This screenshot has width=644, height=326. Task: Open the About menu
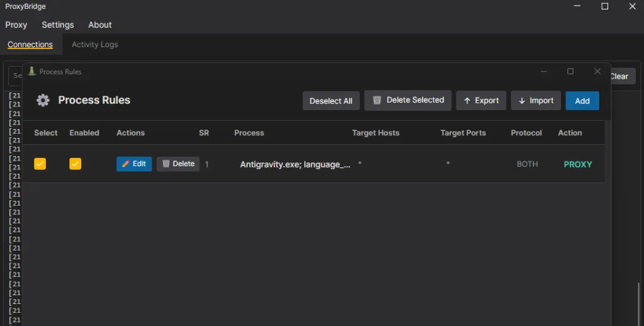pos(100,25)
